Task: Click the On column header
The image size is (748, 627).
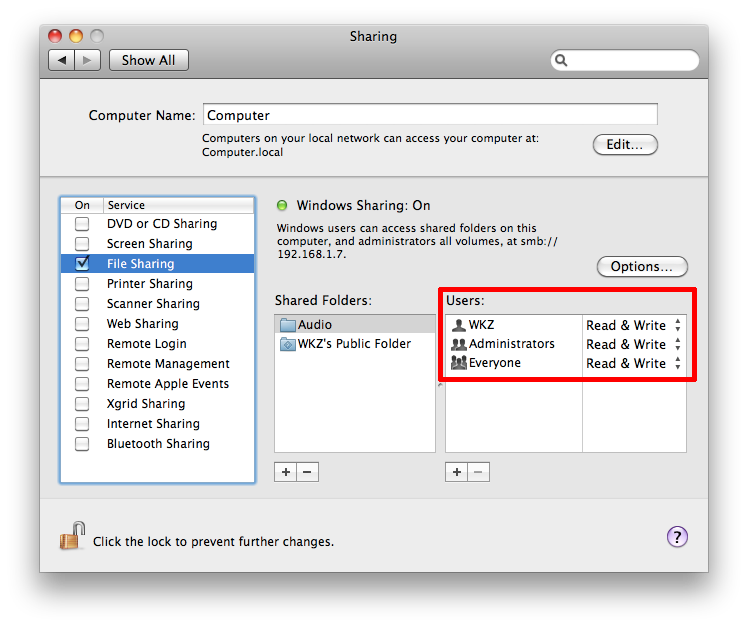Action: [82, 205]
